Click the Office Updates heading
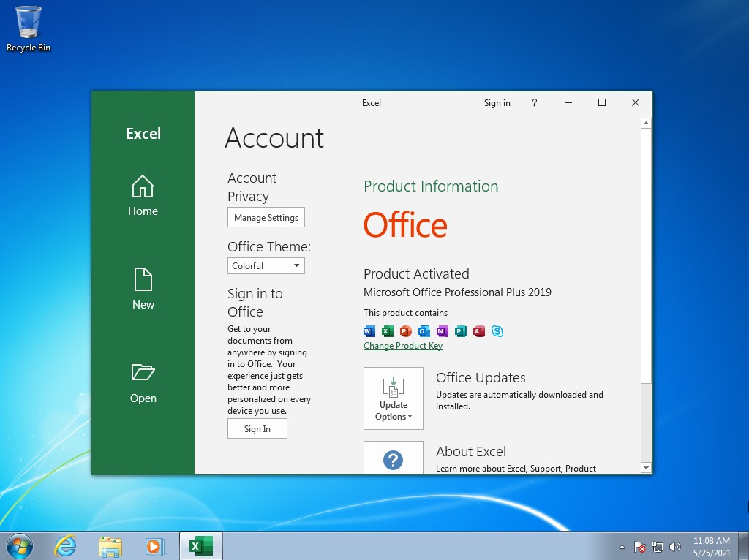The height and width of the screenshot is (560, 749). click(481, 378)
